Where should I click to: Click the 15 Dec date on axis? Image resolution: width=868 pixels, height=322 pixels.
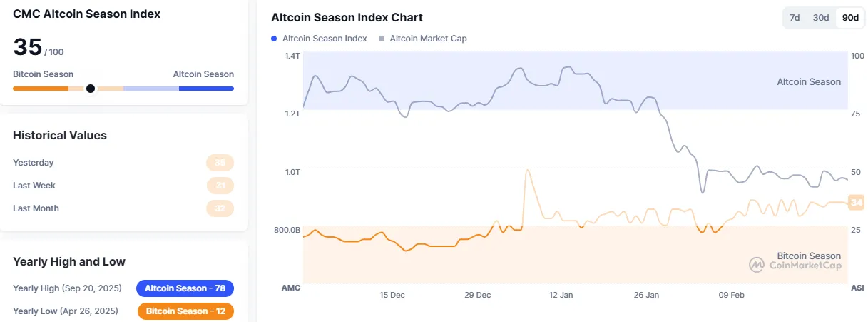[x=392, y=295]
